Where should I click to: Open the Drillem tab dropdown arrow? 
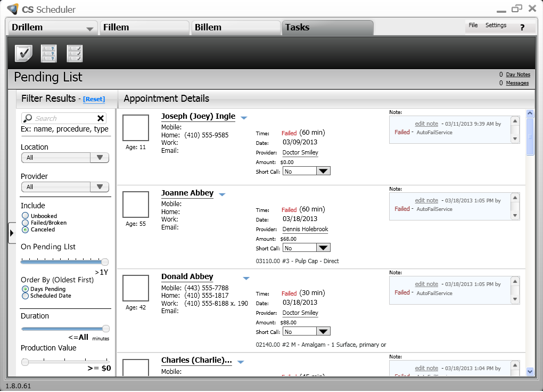tap(89, 29)
